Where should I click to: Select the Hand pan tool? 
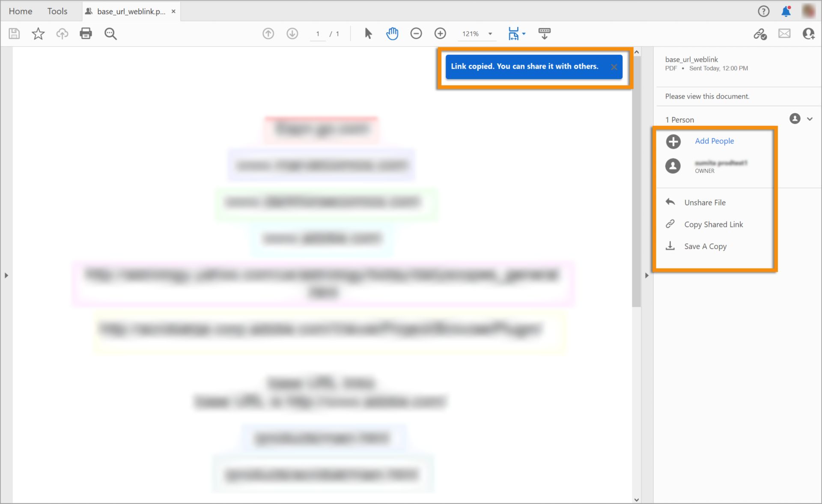[392, 33]
